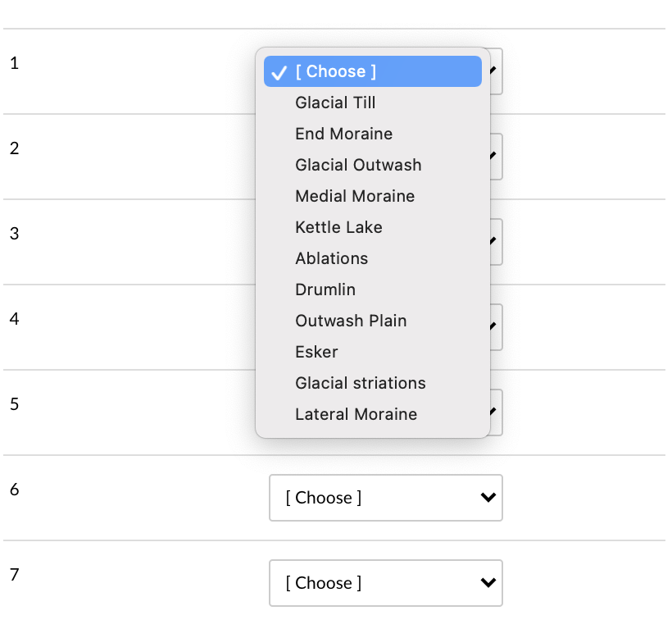Select Esker in the dropdown
Image resolution: width=672 pixels, height=638 pixels.
pyautogui.click(x=316, y=352)
